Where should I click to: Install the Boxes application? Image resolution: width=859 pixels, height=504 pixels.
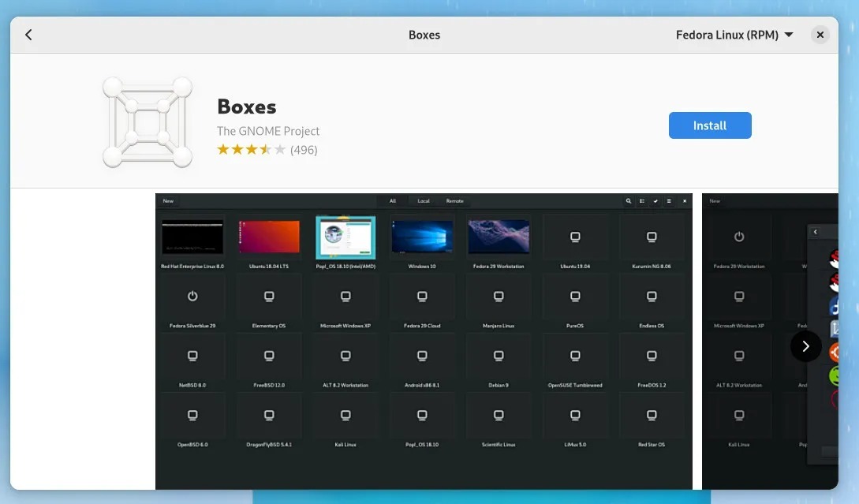click(x=709, y=125)
